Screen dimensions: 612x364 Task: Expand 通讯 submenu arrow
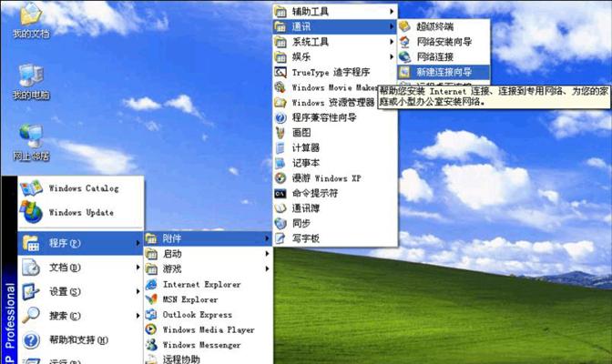[x=392, y=26]
